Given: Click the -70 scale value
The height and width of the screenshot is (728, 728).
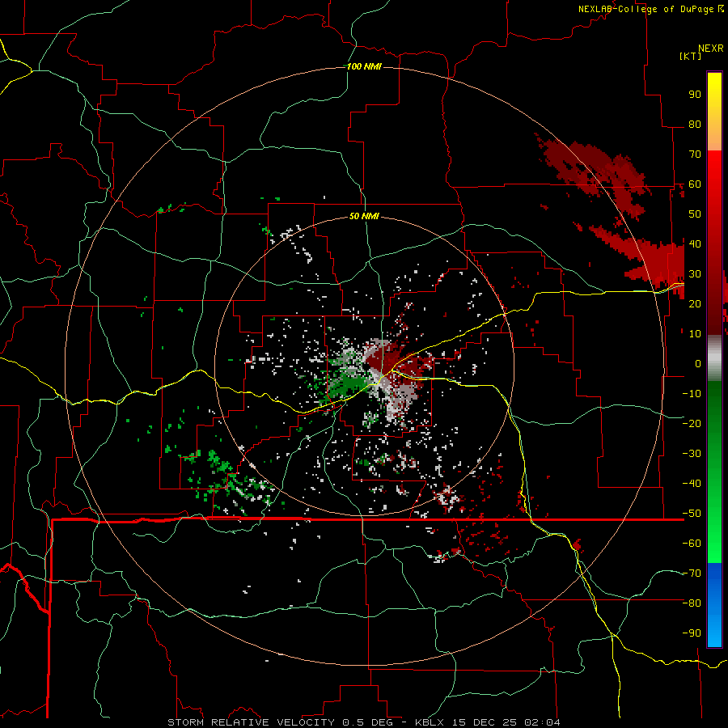Looking at the screenshot, I should coord(692,574).
